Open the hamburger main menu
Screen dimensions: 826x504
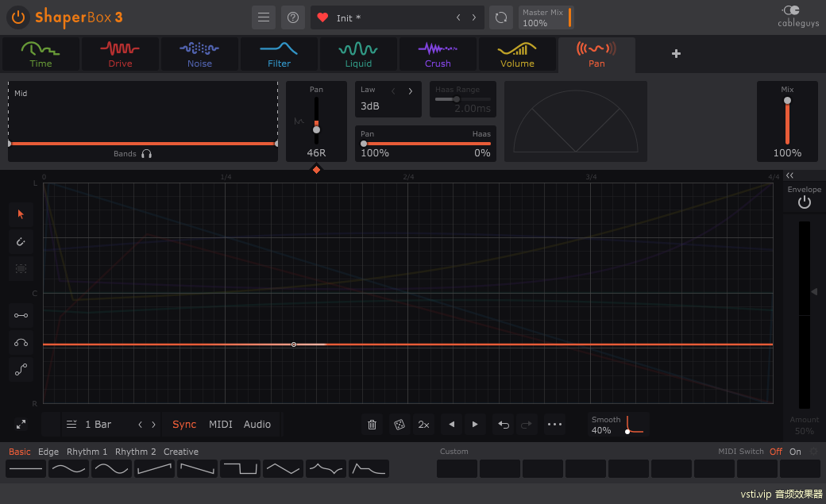[264, 17]
